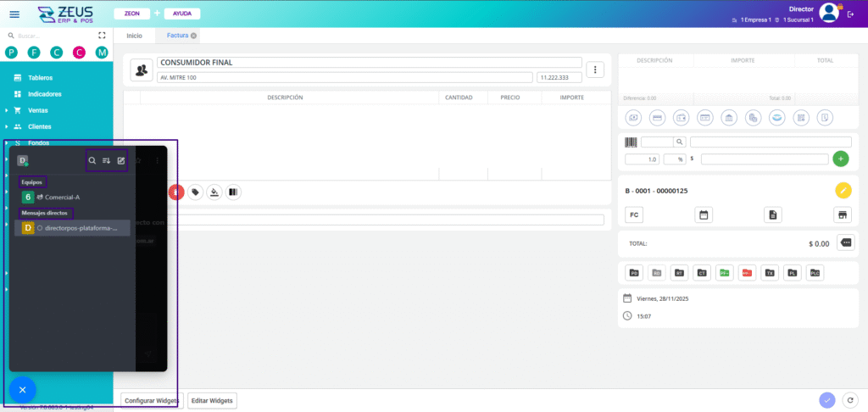Switch to the Inicio tab
This screenshot has height=412, width=868.
coord(134,36)
